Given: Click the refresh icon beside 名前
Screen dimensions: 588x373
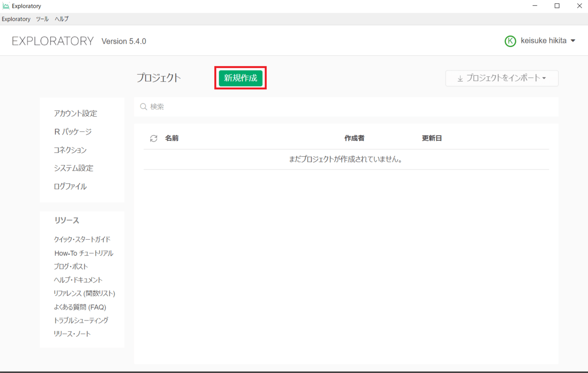Looking at the screenshot, I should pos(153,139).
